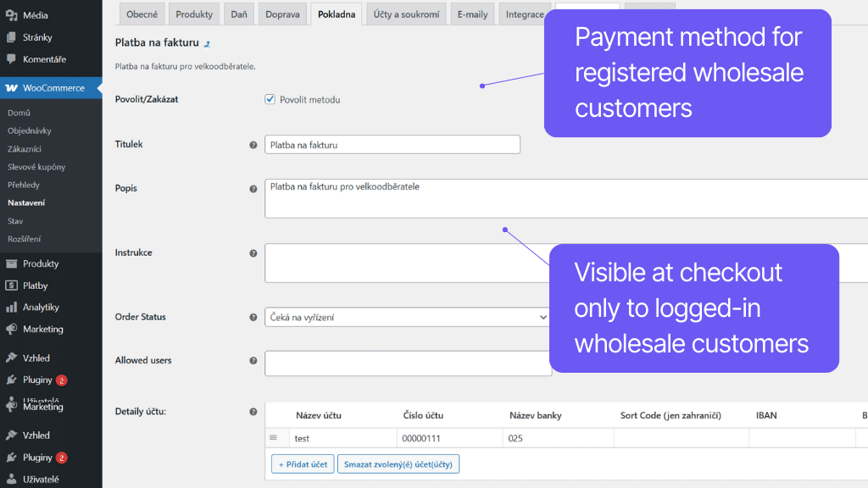This screenshot has width=868, height=488.
Task: Switch to the Obecné settings tab
Action: click(x=142, y=14)
